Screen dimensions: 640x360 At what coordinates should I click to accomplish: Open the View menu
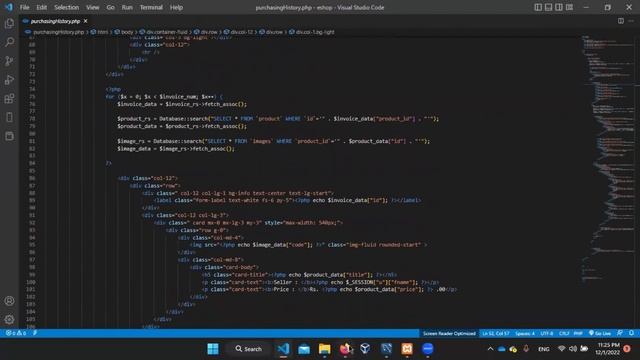93,7
